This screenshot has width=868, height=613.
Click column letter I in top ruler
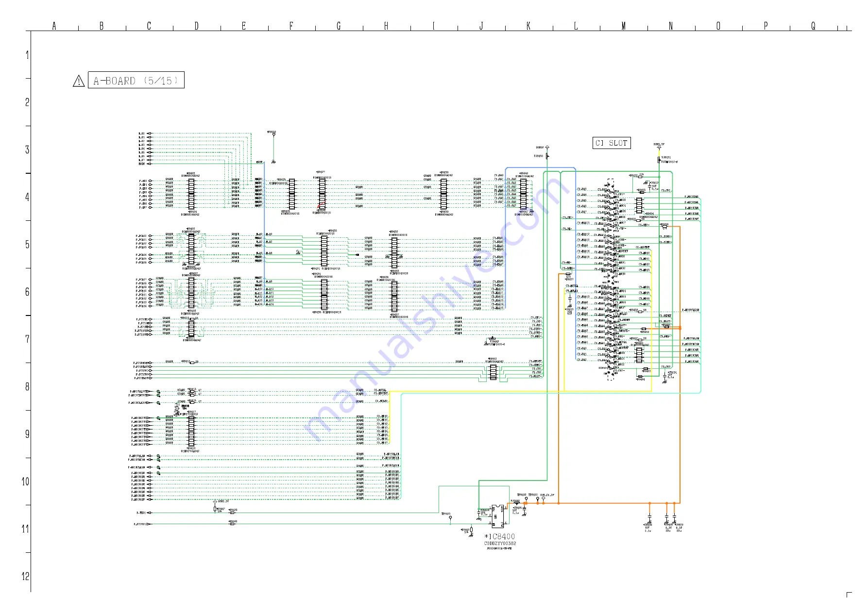pos(434,26)
